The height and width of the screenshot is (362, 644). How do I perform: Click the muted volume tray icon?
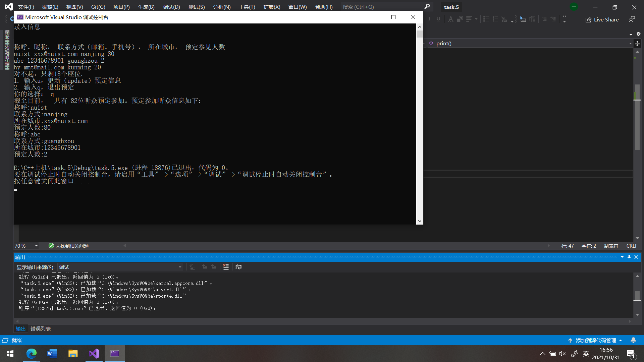click(x=562, y=354)
